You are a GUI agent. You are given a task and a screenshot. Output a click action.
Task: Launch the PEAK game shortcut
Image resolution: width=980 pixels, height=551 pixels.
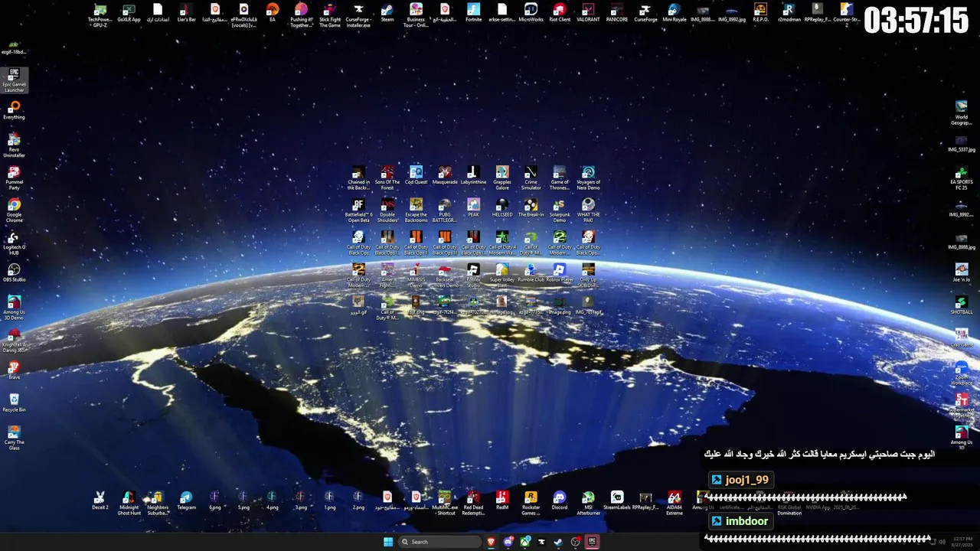pyautogui.click(x=473, y=207)
